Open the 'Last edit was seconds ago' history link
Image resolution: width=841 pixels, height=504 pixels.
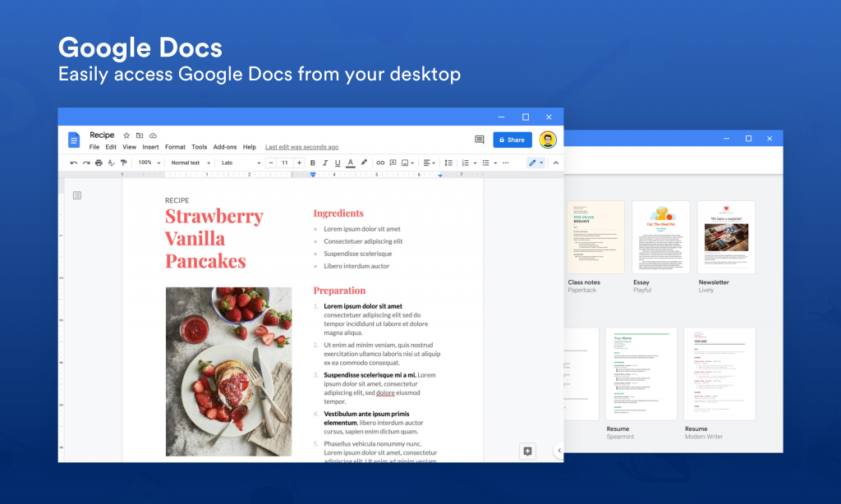point(302,147)
